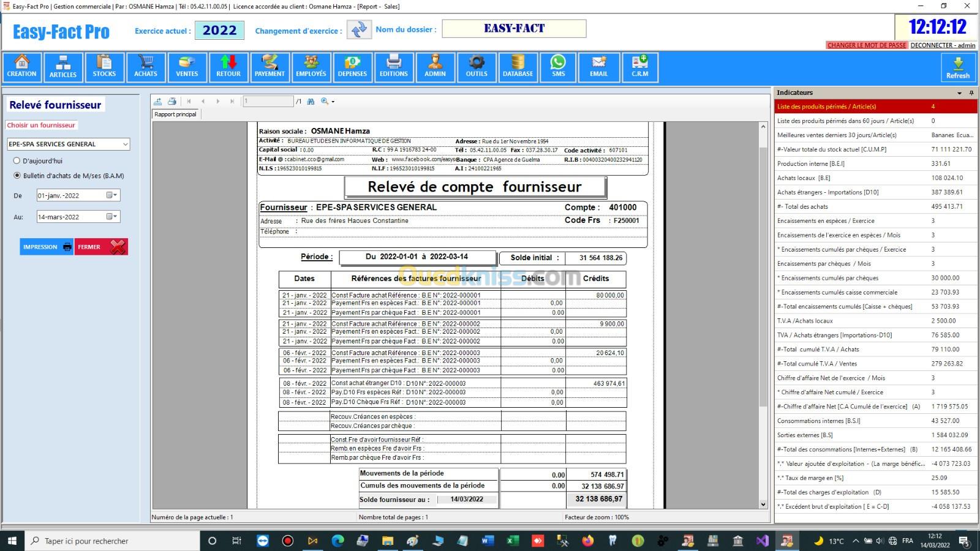The width and height of the screenshot is (980, 551).
Task: Open the VENTES sales module
Action: (187, 67)
